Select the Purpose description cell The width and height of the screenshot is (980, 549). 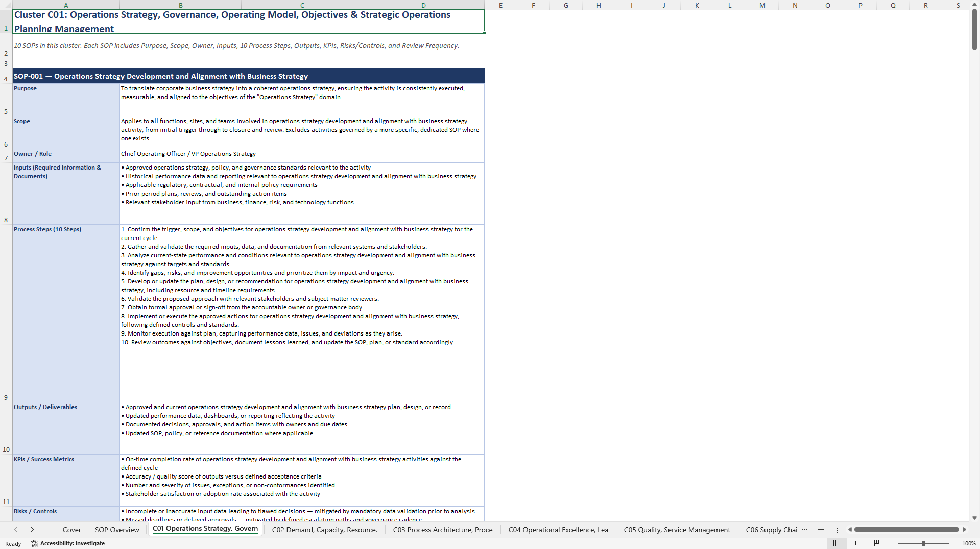pos(302,100)
